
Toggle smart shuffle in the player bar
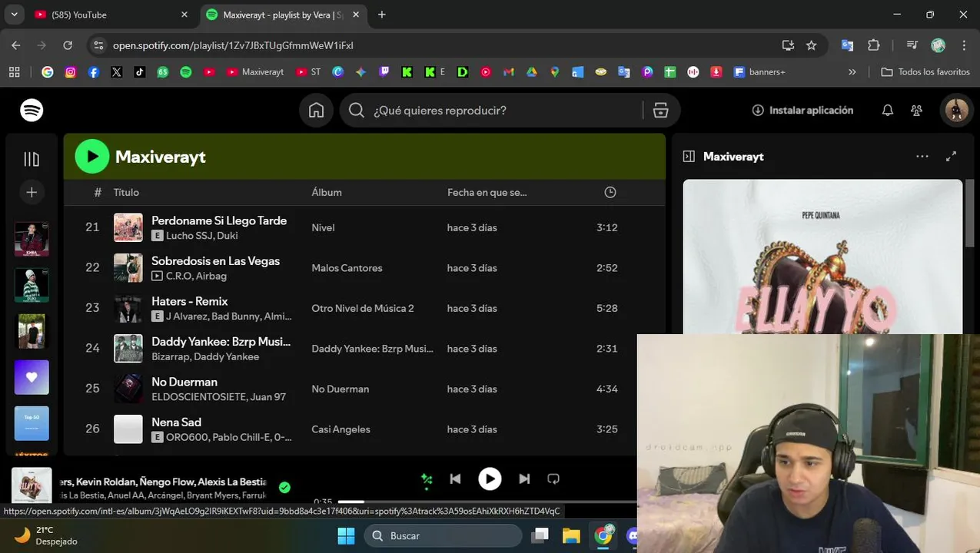[427, 479]
